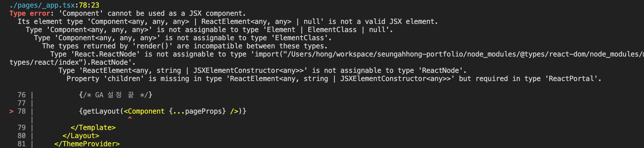Click line number 81
Screen dimensions: 644x148
click(x=22, y=144)
